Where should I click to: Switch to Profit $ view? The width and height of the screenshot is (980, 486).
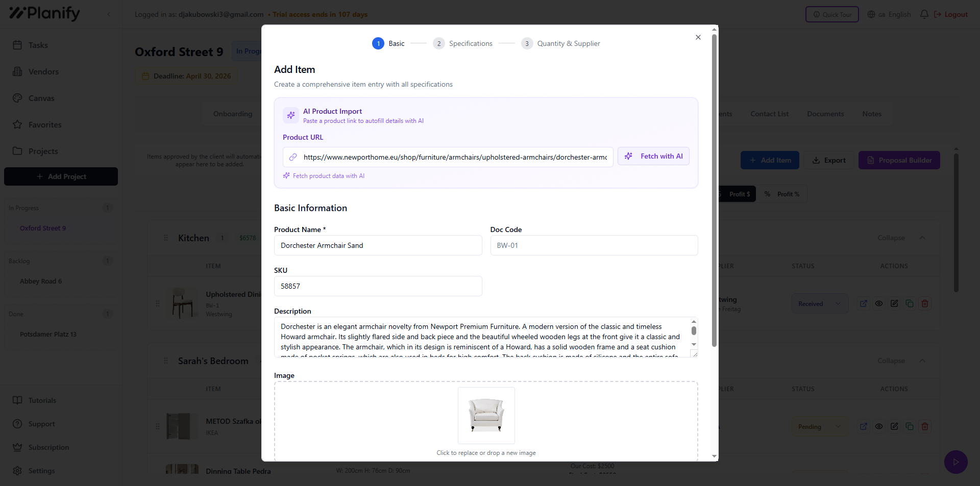point(738,194)
